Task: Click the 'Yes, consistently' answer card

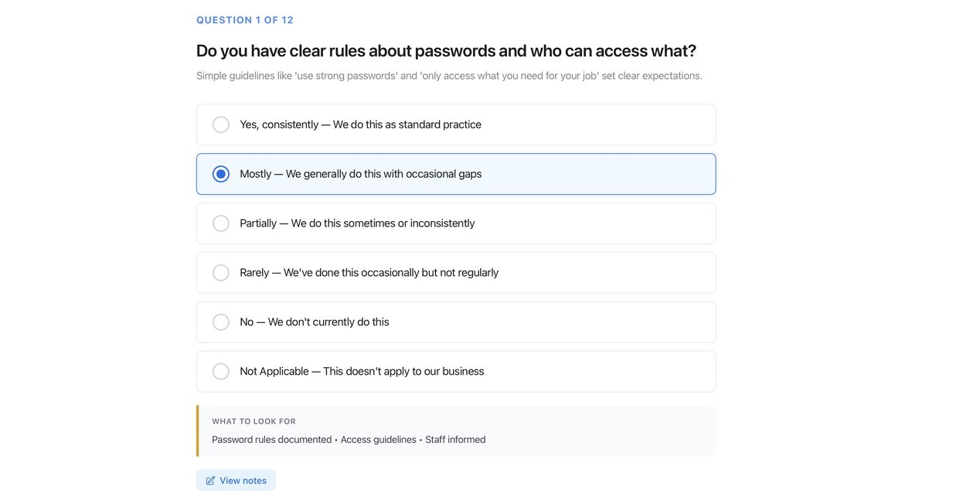Action: (x=456, y=124)
